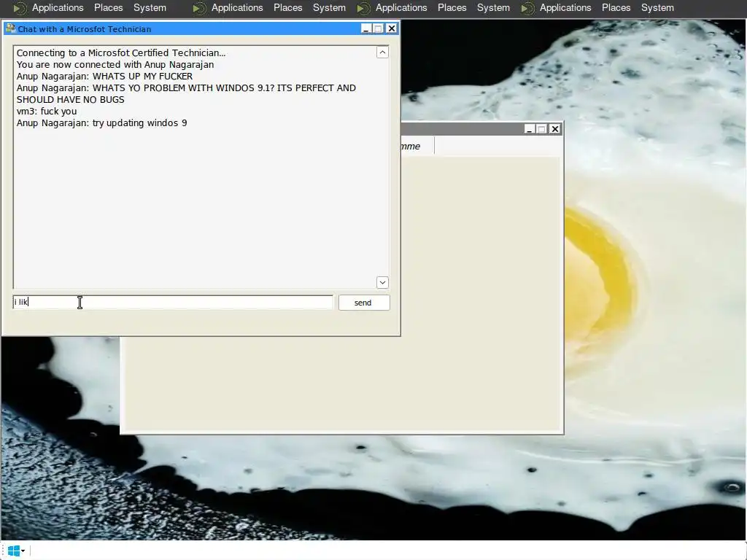Viewport: 747px width, 560px height.
Task: Open the leftmost Places menu
Action: (x=108, y=7)
